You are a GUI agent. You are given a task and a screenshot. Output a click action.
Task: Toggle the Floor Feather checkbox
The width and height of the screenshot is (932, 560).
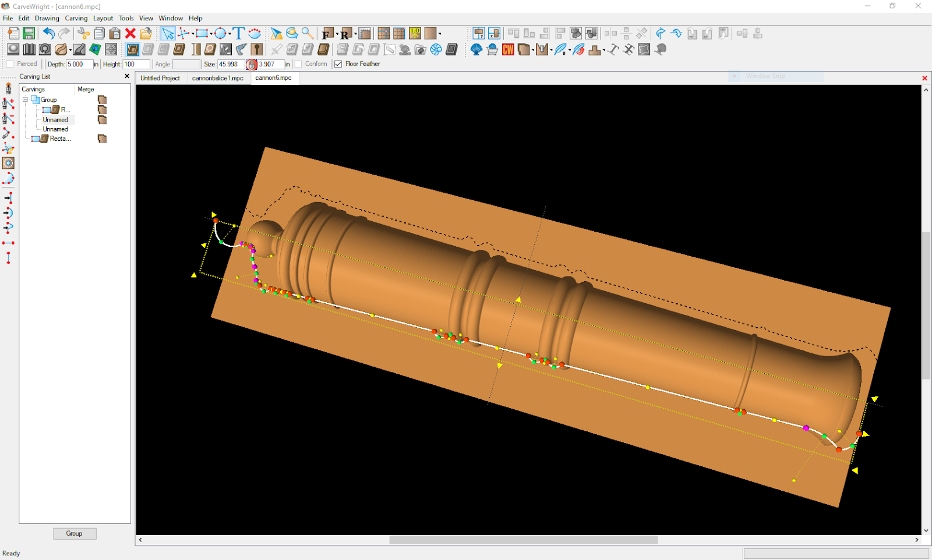pyautogui.click(x=338, y=64)
